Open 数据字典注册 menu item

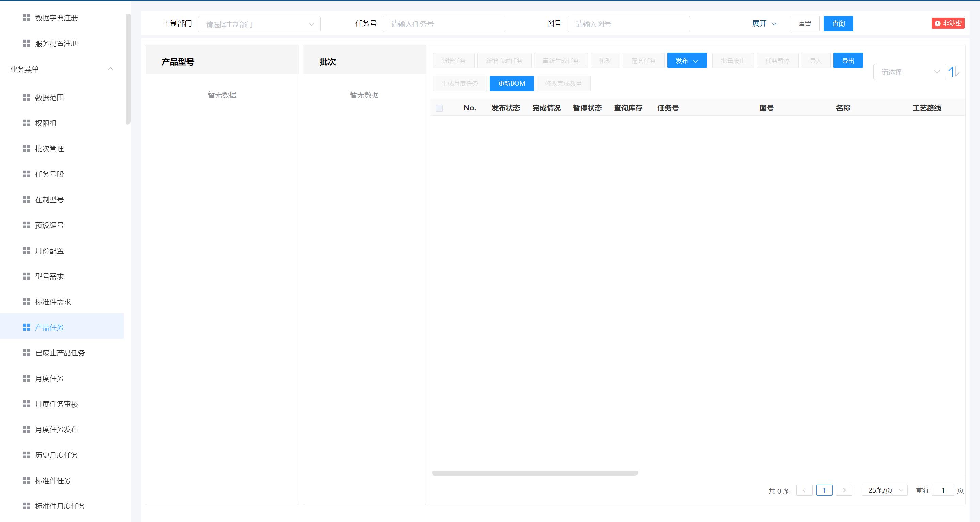(62, 18)
